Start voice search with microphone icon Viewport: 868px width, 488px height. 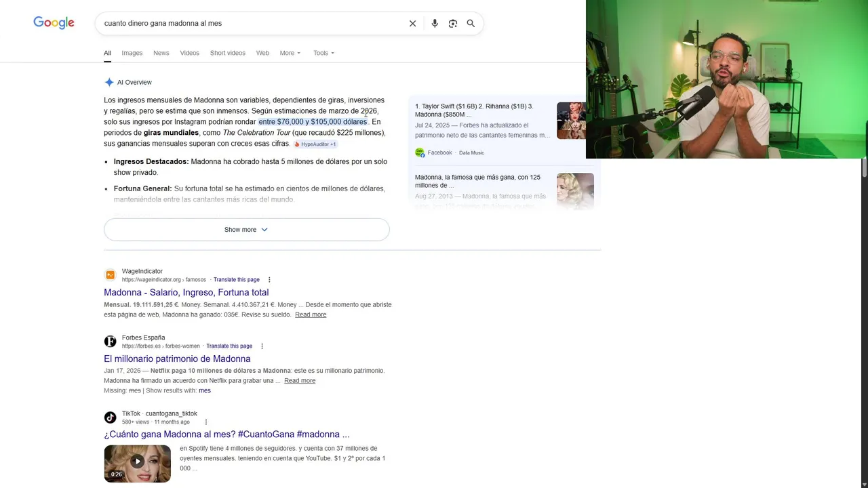435,24
